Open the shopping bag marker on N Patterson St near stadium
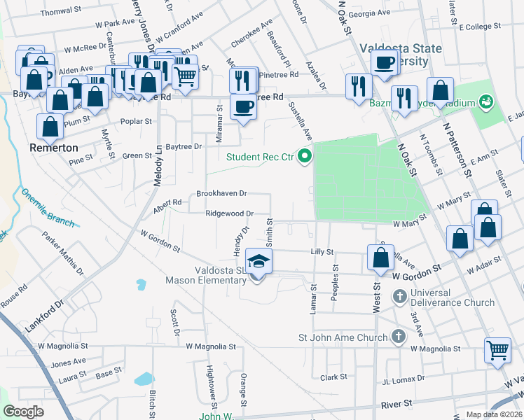 (x=440, y=91)
